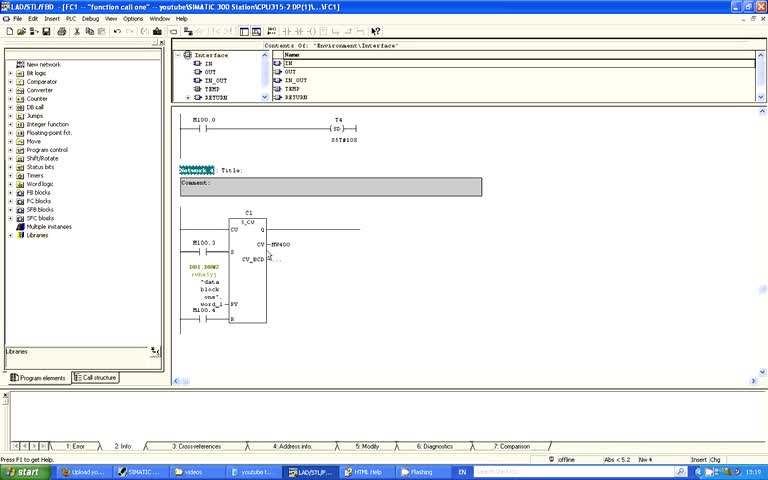Expand the Libraries tree node
Screen dimensions: 768x480
click(10, 236)
